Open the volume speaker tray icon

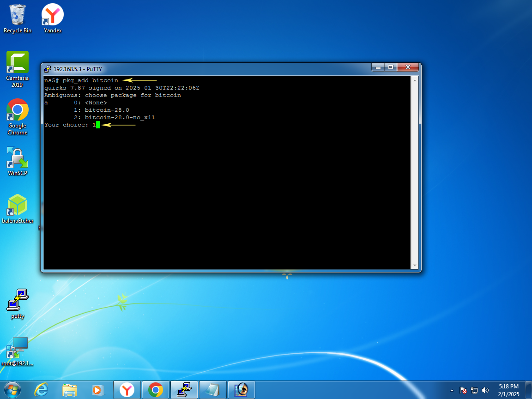tap(485, 391)
